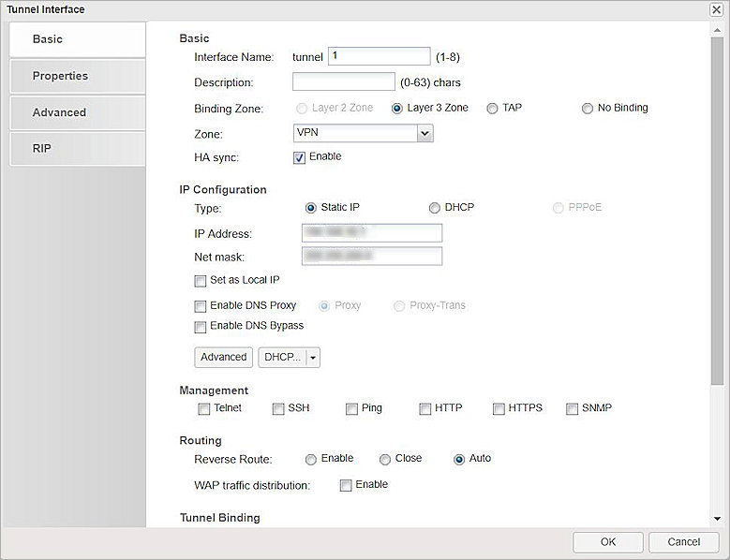This screenshot has height=560, width=730.
Task: Select DHCP as IP type
Action: pos(435,208)
